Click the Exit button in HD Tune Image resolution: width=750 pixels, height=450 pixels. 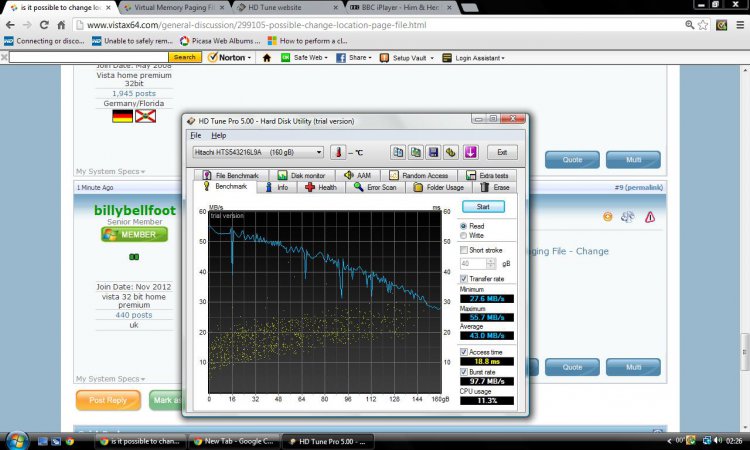pos(502,153)
